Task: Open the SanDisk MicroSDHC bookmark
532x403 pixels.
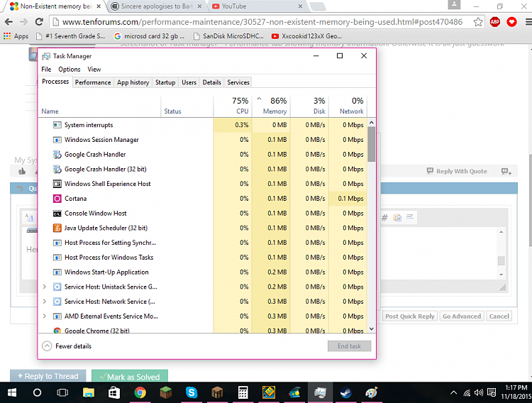Action: point(228,36)
